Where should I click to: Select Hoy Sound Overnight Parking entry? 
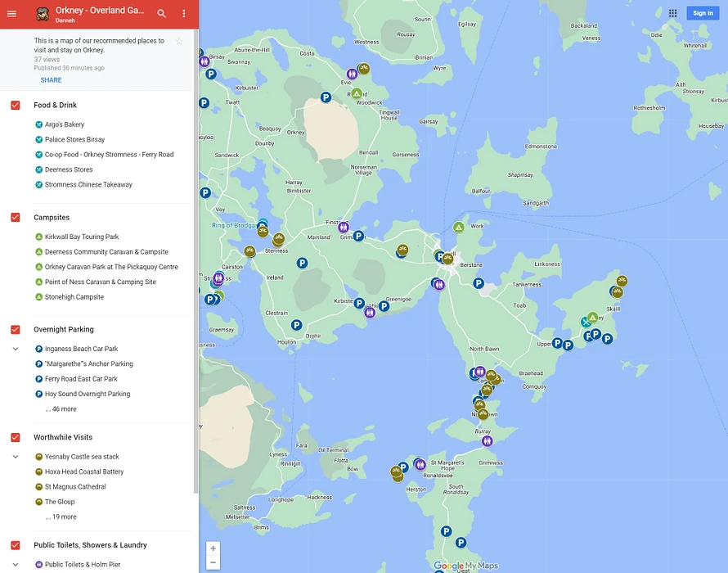click(88, 394)
